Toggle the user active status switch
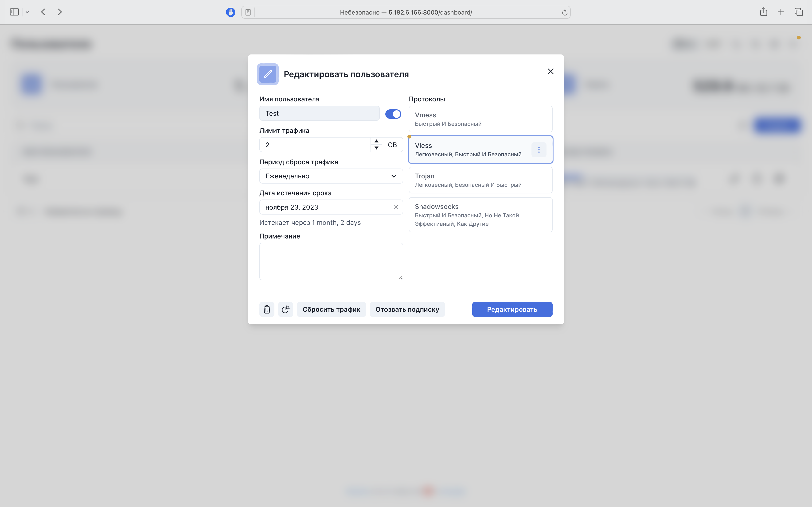 click(x=393, y=114)
